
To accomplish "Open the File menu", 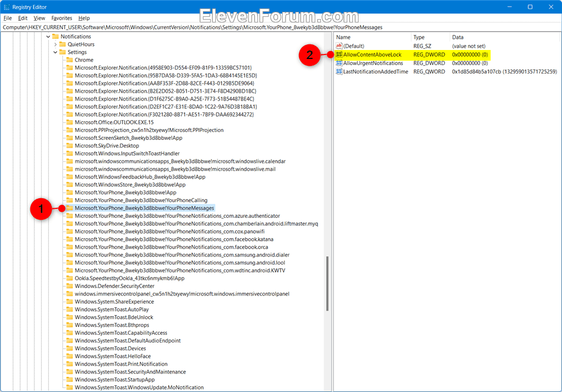I will coord(7,18).
